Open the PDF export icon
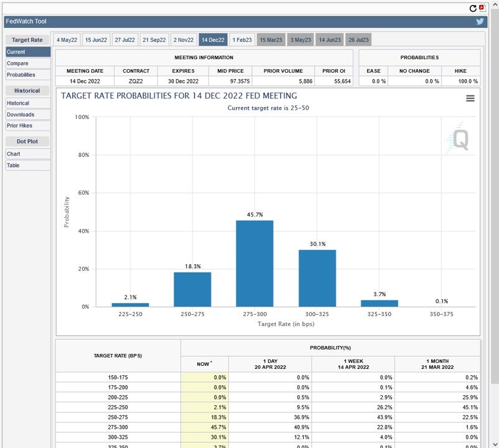 482,8
